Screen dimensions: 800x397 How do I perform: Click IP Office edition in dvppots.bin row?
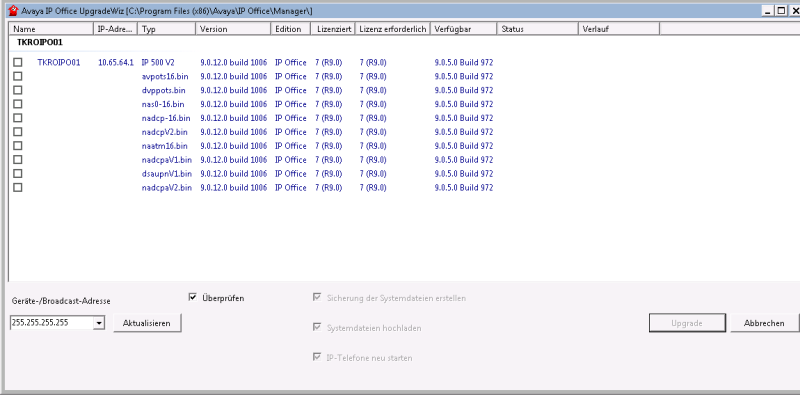pyautogui.click(x=291, y=90)
